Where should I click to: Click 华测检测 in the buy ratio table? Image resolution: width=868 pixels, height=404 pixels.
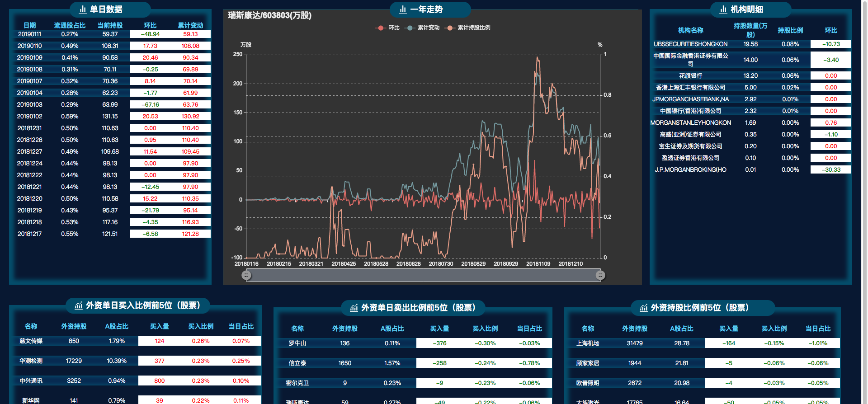point(31,361)
